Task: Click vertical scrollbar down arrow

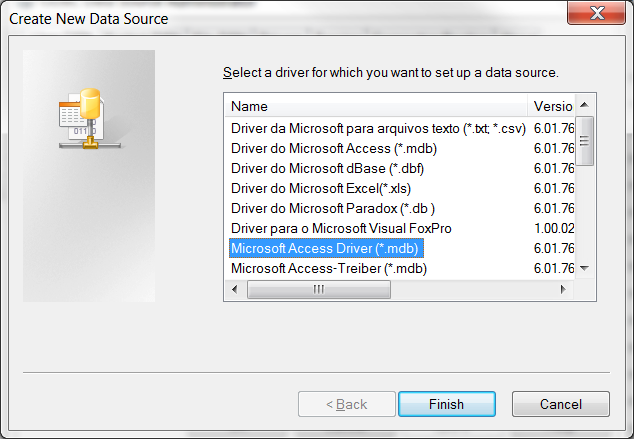Action: click(x=584, y=268)
